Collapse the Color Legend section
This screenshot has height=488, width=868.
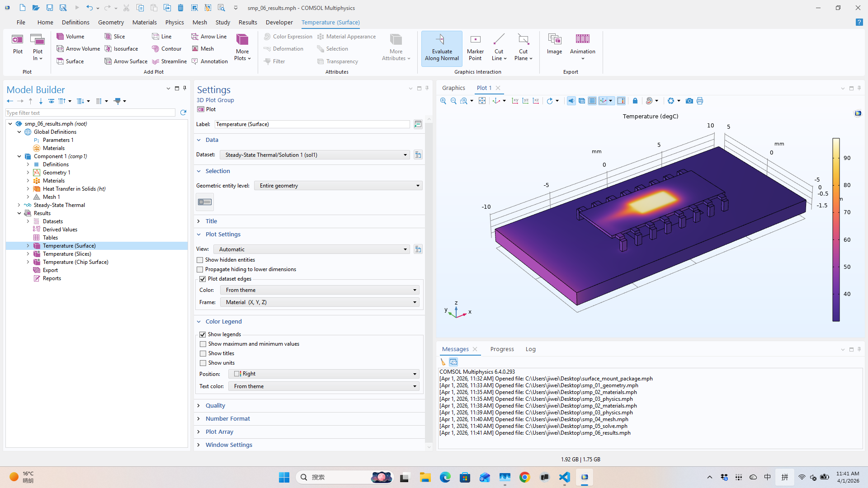(198, 321)
